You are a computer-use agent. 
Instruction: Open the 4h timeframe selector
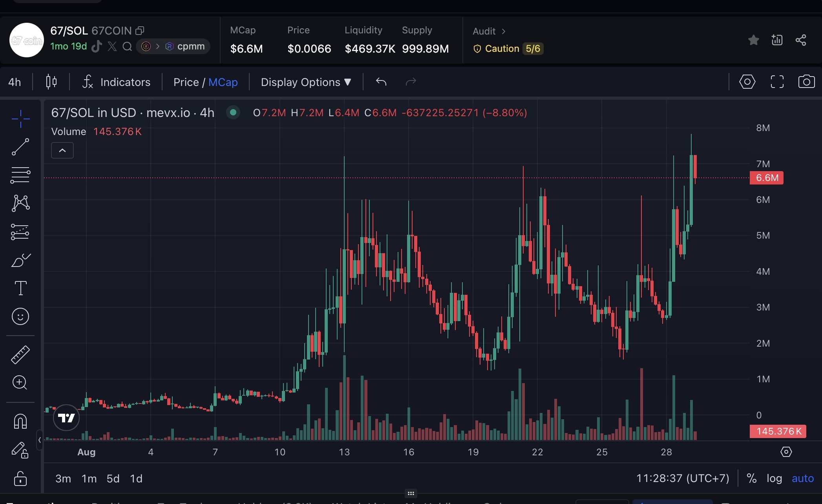15,82
